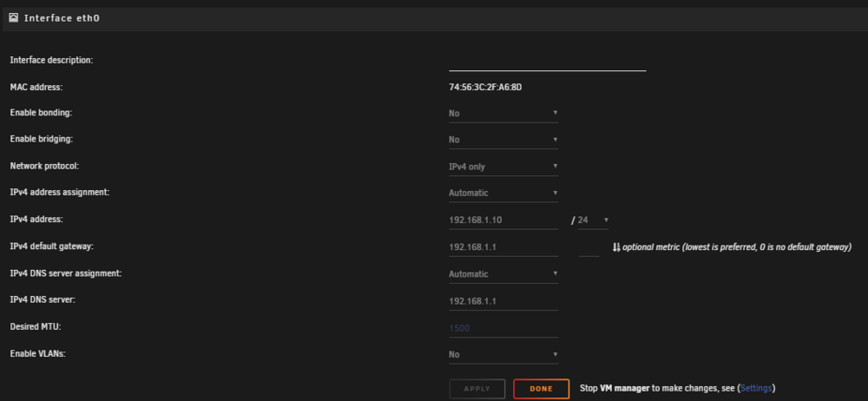Click the IPv4 default gateway label
The height and width of the screenshot is (401, 868).
pos(51,247)
